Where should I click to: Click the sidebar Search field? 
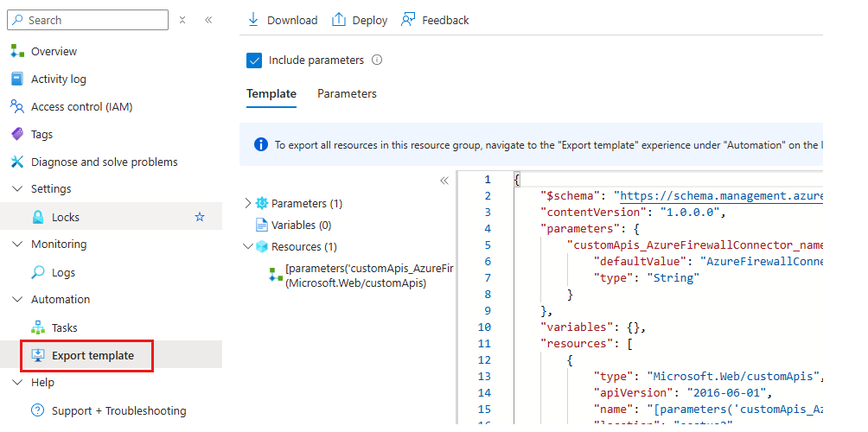[x=87, y=20]
